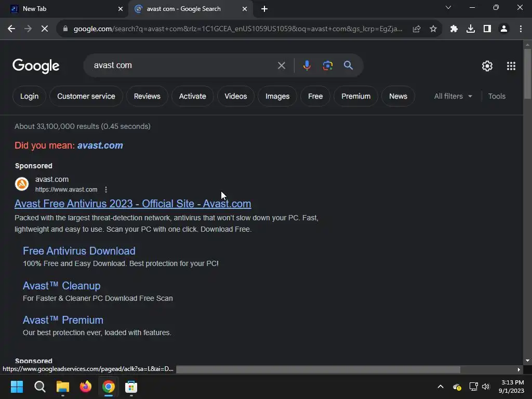This screenshot has width=532, height=399.
Task: Go to Google homepage logo
Action: 36,66
